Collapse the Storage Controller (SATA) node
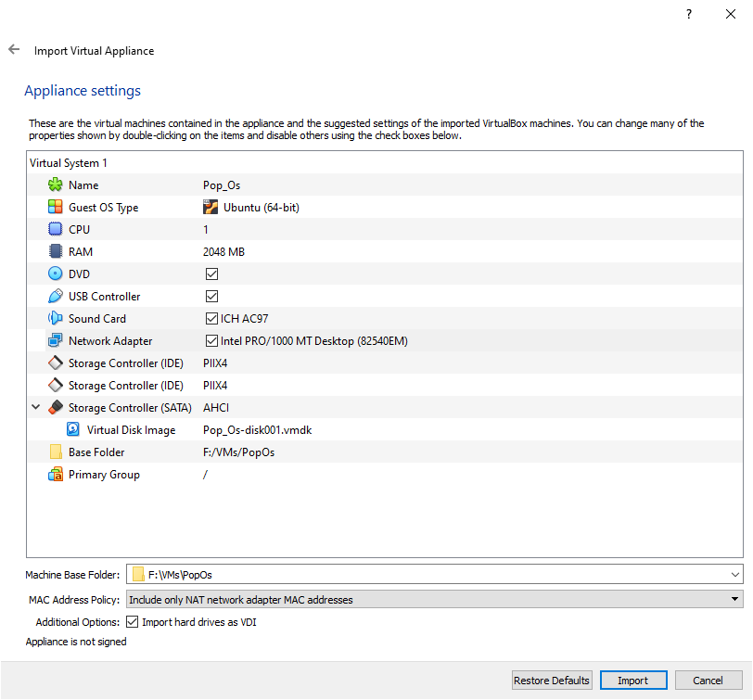The width and height of the screenshot is (753, 700). pos(36,407)
